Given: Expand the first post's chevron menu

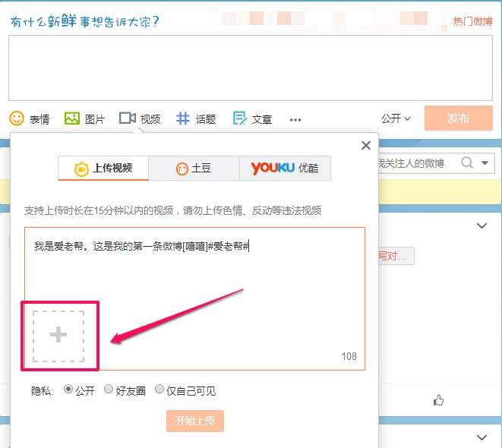Looking at the screenshot, I should coord(481,226).
